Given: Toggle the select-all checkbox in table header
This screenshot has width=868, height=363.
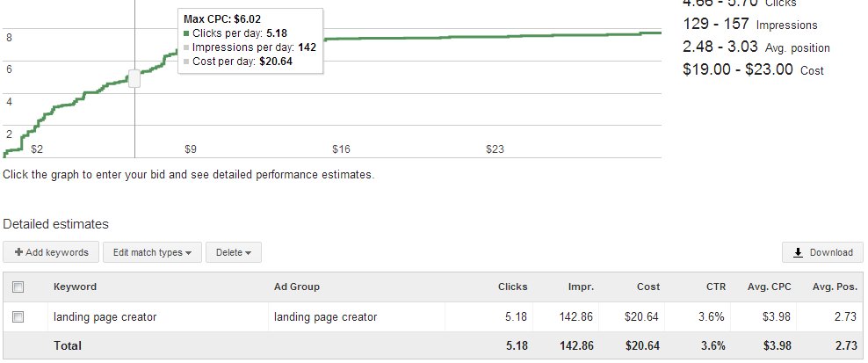Looking at the screenshot, I should [18, 287].
